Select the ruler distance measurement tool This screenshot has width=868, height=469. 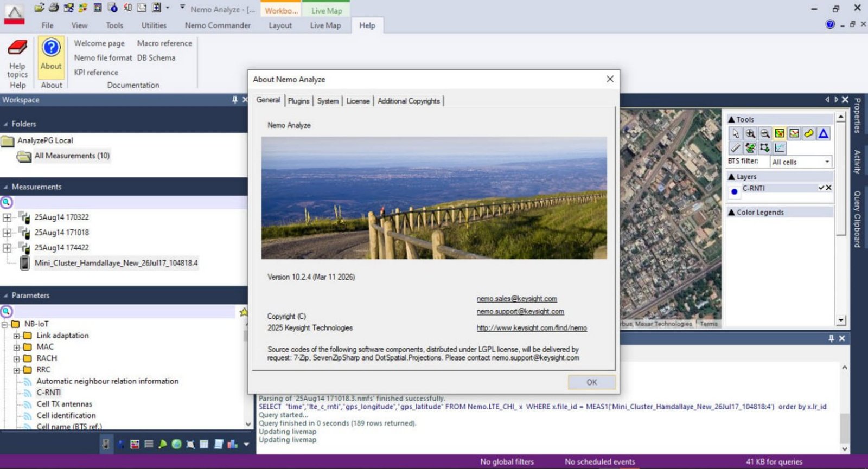(735, 147)
